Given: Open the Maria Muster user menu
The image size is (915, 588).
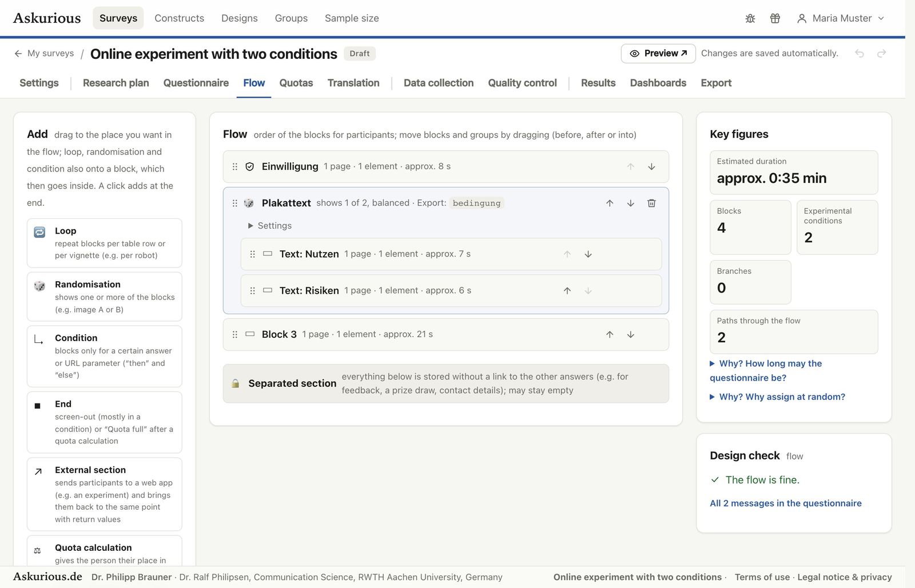Looking at the screenshot, I should tap(841, 18).
